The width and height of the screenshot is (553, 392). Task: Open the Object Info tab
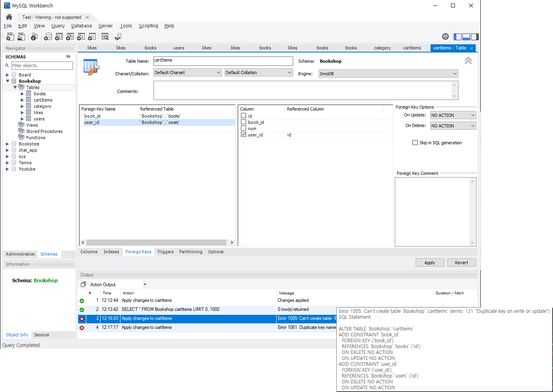[x=17, y=335]
